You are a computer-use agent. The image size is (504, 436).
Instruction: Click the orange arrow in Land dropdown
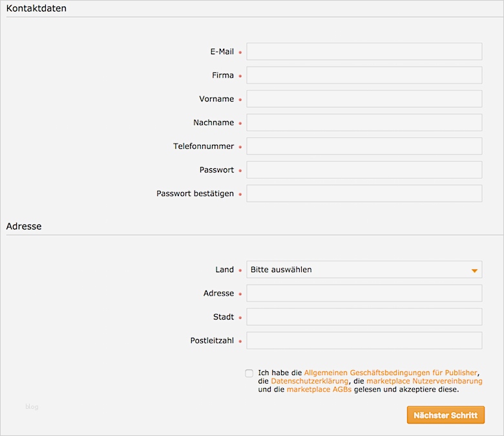coord(474,270)
